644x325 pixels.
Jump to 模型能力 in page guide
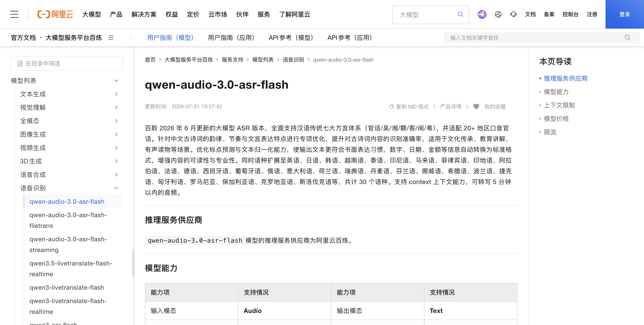556,92
